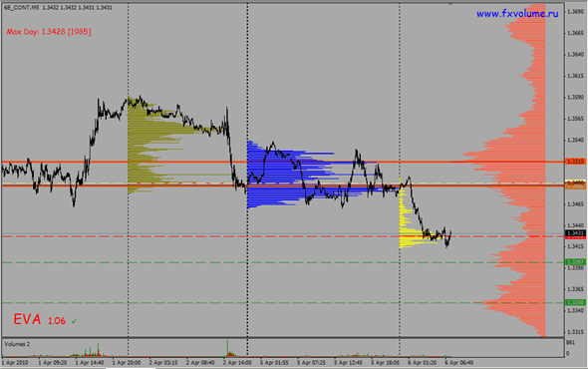Click the blue volume profile histogram
This screenshot has height=369, width=588.
pos(277,175)
